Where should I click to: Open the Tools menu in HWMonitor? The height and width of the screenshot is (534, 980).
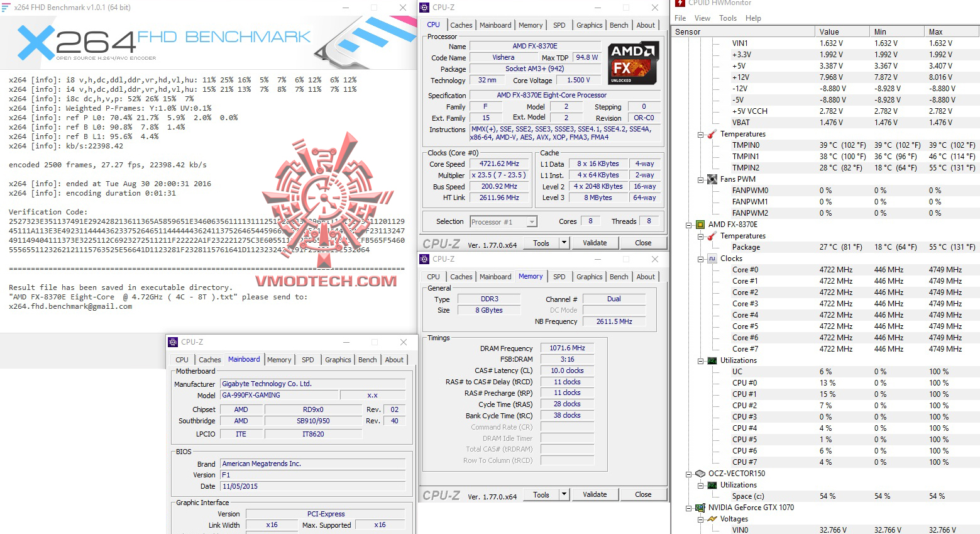coord(728,18)
